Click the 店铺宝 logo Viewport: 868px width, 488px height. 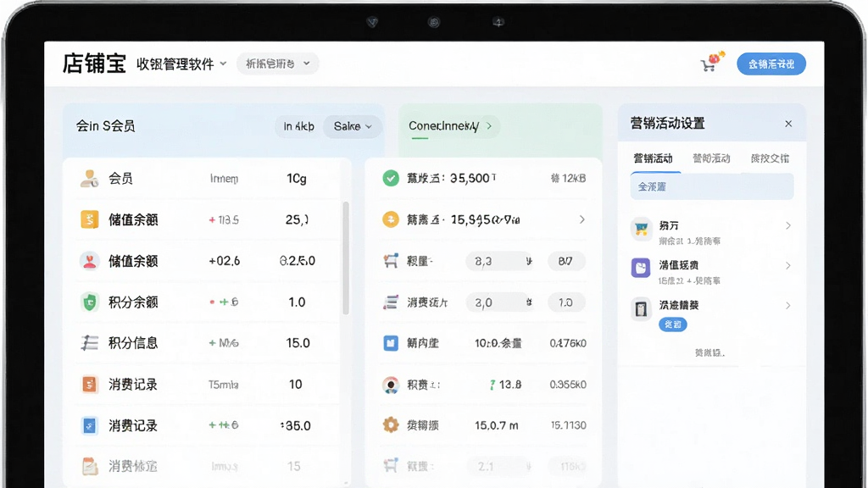point(95,64)
